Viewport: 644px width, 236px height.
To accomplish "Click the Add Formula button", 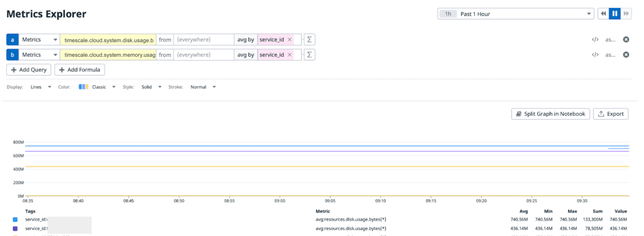I will 80,70.
